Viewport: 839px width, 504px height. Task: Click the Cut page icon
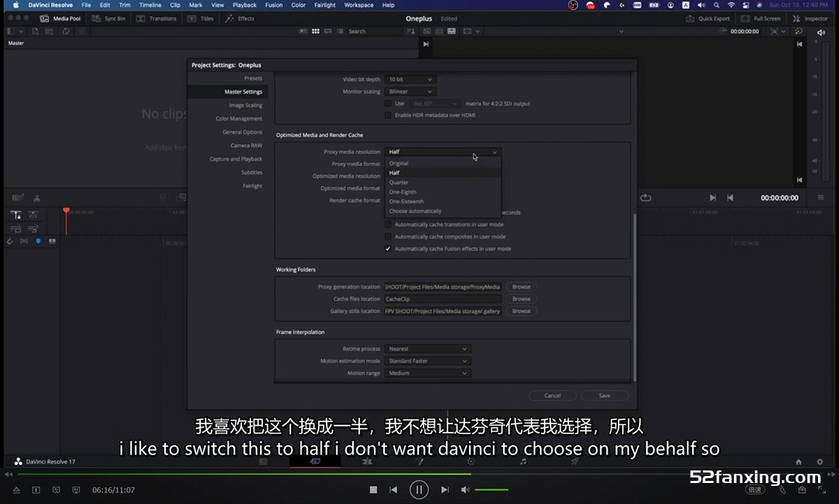point(315,461)
